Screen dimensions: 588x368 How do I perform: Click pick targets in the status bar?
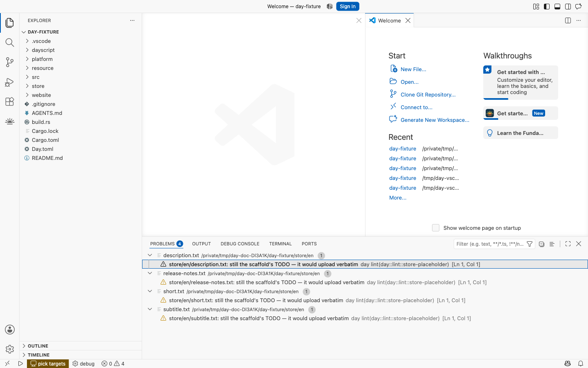coord(48,364)
